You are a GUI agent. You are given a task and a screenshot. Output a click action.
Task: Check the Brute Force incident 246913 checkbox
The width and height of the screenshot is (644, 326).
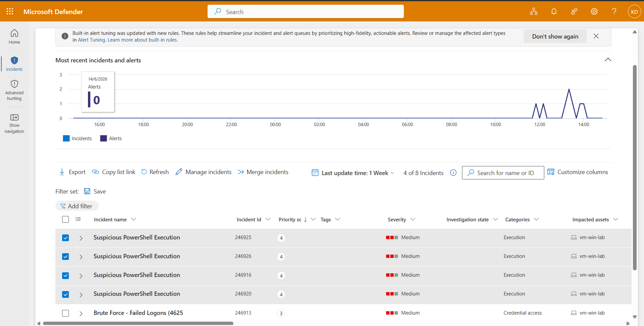tap(65, 313)
